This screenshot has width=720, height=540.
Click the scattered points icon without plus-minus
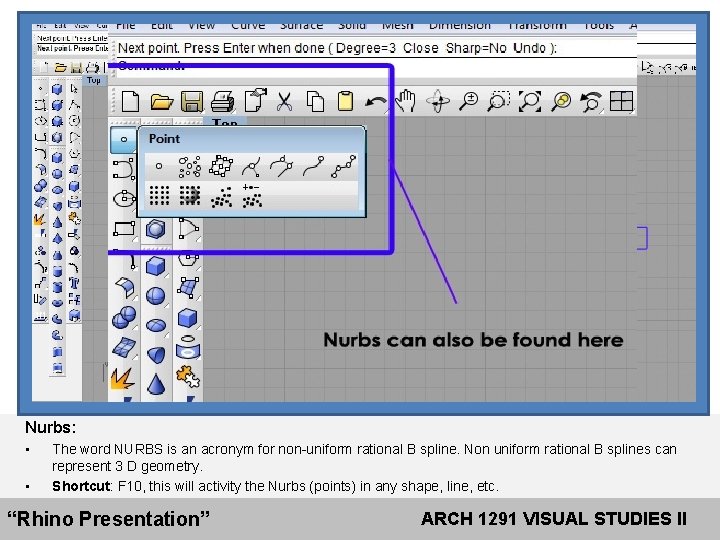(x=221, y=197)
